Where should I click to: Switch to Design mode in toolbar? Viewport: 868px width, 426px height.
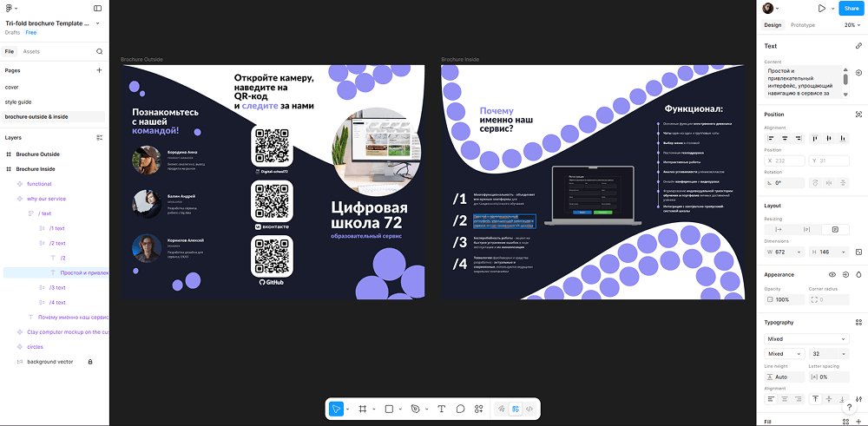516,410
